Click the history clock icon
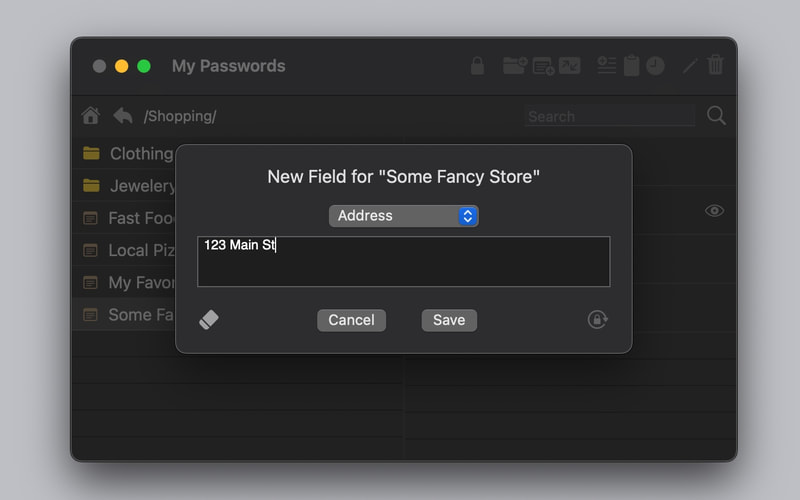 655,66
